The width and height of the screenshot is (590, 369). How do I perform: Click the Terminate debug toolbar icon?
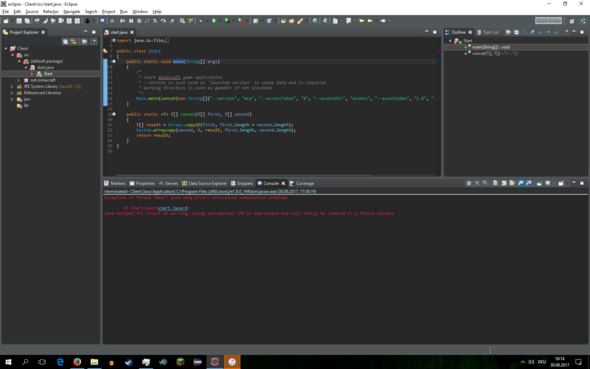coord(139,21)
